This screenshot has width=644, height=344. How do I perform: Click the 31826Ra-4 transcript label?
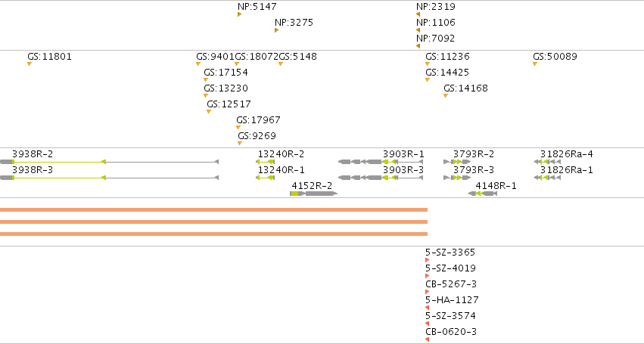[x=566, y=154]
